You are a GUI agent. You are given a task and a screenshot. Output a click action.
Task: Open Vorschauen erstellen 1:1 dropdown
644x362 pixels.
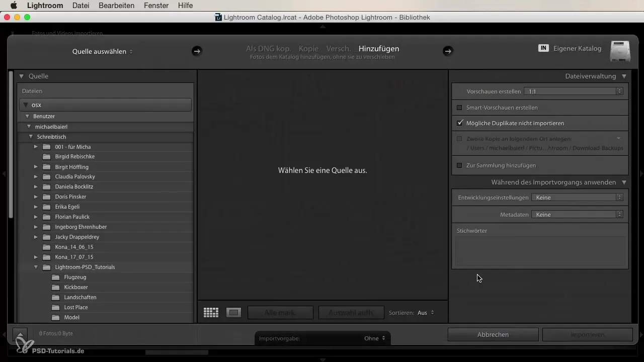574,92
